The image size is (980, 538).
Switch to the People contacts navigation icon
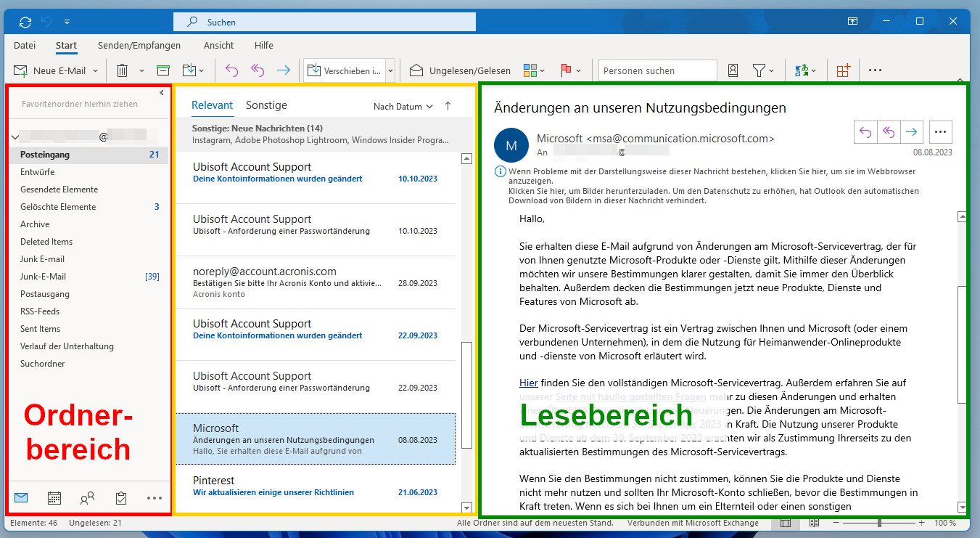point(88,498)
